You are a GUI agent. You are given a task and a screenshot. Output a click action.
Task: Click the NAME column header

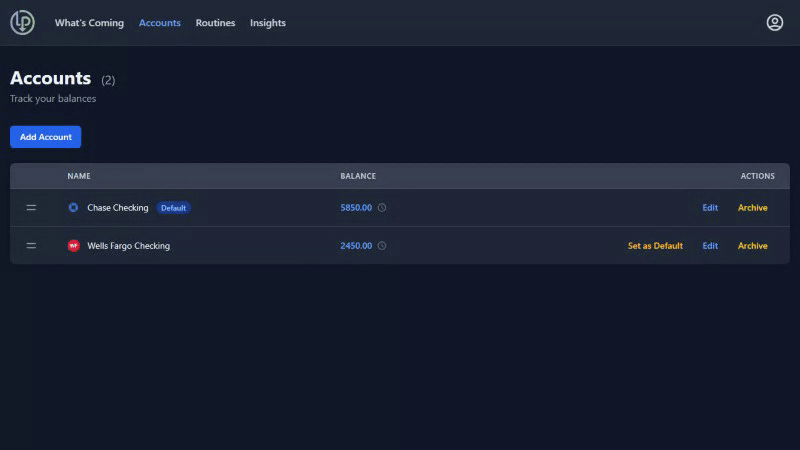(x=79, y=176)
